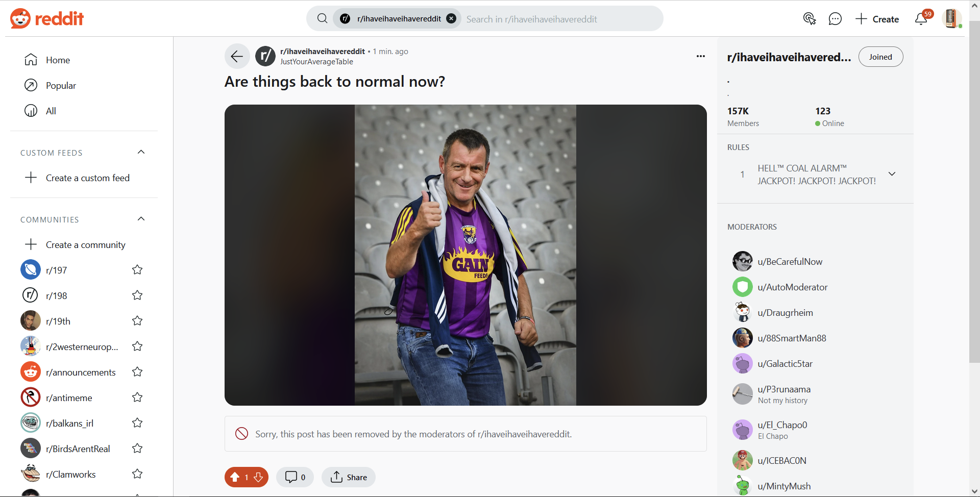Image resolution: width=980 pixels, height=497 pixels.
Task: Collapse the Communities section
Action: pos(141,219)
